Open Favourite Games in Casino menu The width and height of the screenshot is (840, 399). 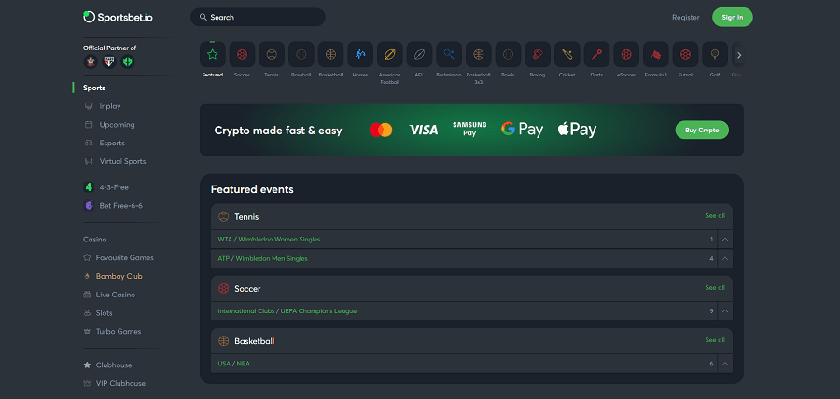124,258
